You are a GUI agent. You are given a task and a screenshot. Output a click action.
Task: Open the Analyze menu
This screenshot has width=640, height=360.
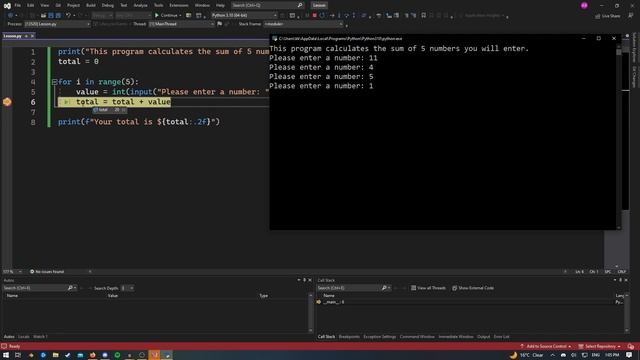point(140,5)
